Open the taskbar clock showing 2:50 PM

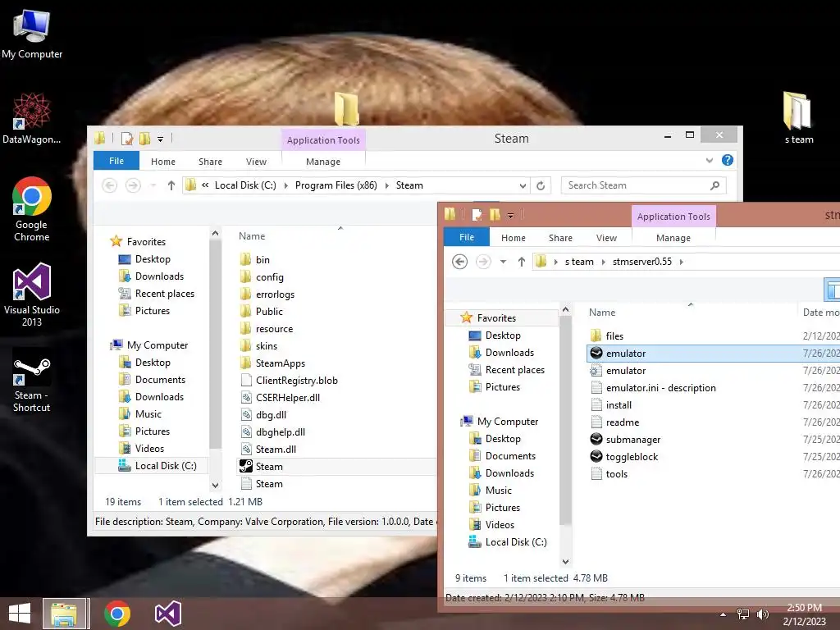(x=804, y=614)
